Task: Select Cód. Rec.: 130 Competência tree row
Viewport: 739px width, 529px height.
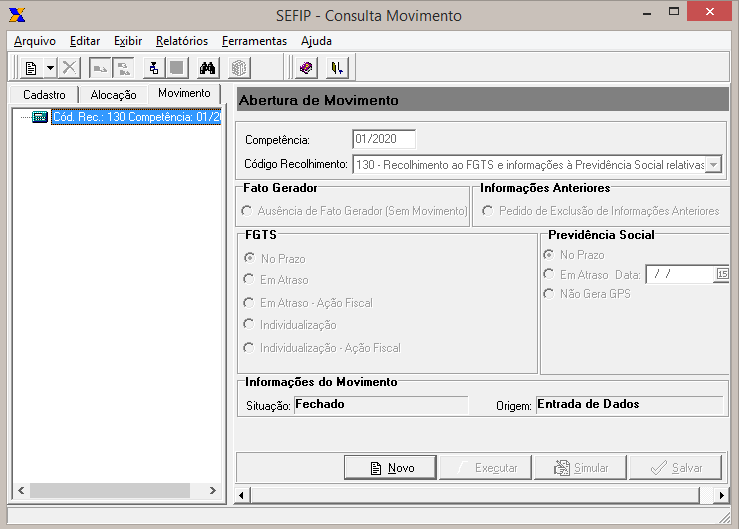Action: click(x=136, y=117)
